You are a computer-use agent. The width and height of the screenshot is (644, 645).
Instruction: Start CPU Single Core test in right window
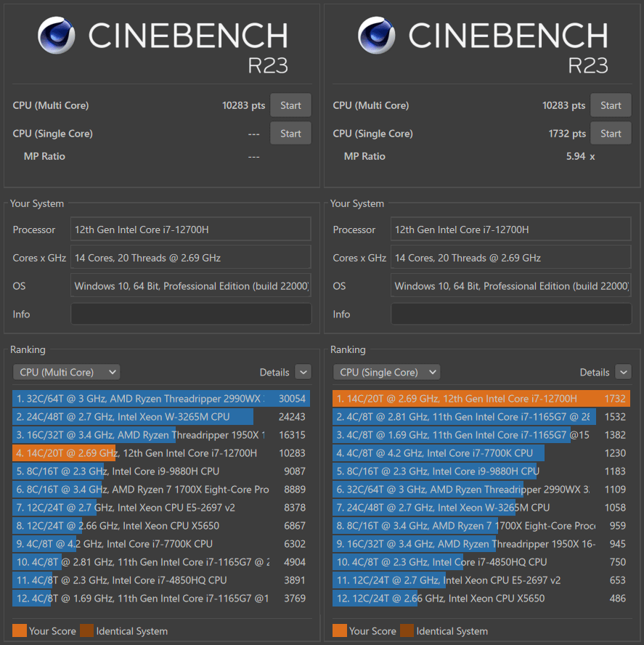[x=611, y=133]
